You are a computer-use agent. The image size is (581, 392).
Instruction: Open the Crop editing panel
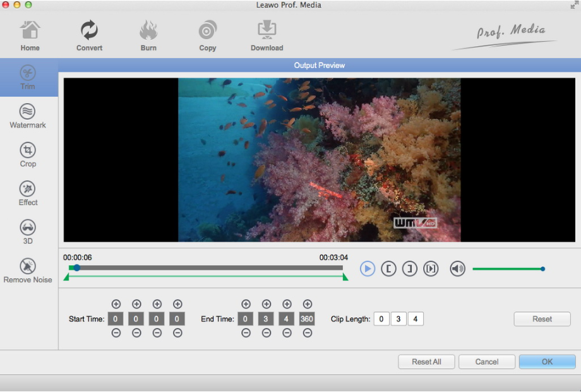point(28,155)
